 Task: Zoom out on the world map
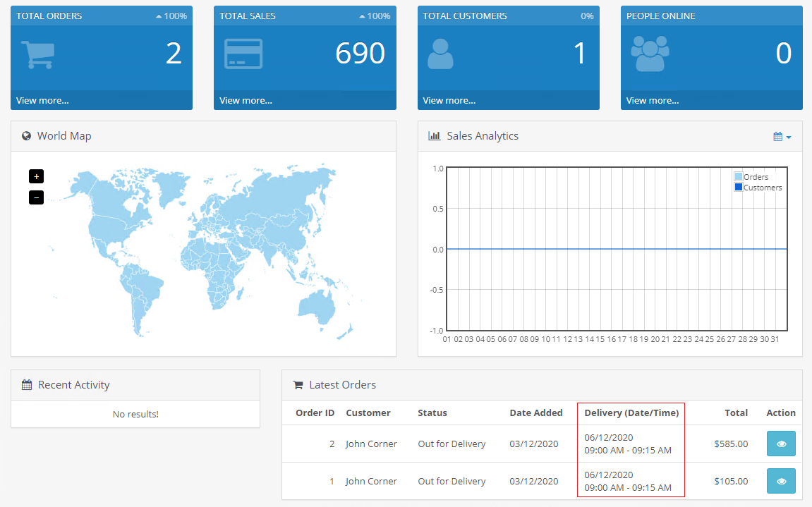pos(36,197)
